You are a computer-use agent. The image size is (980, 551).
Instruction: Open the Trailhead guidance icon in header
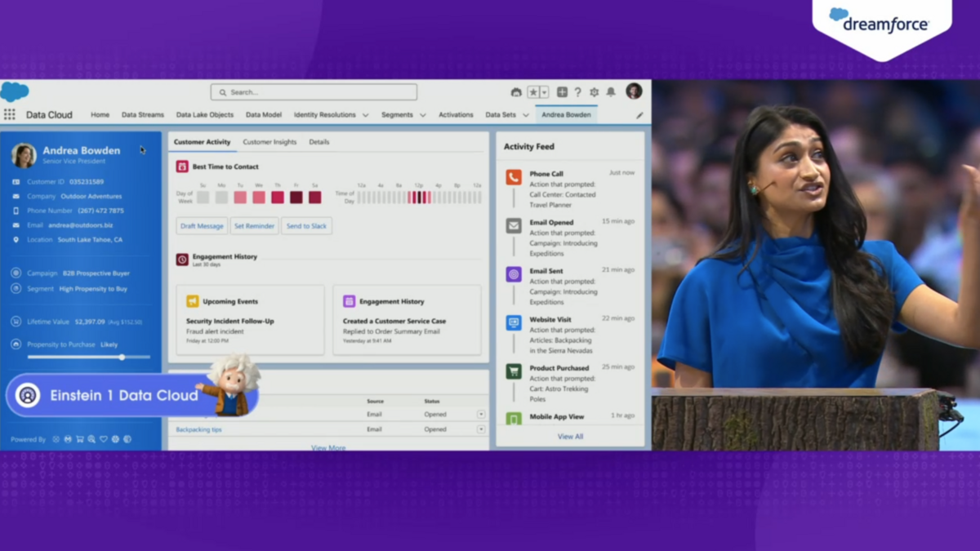point(516,92)
